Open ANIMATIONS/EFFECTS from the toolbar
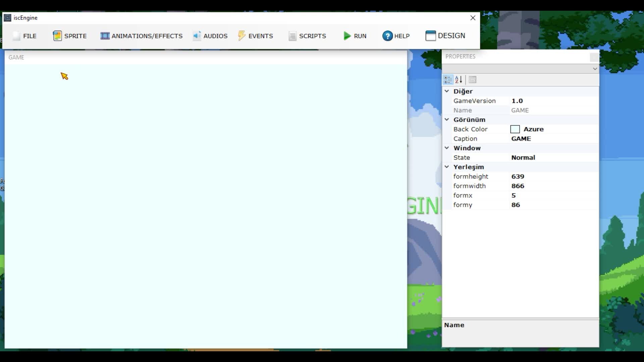The width and height of the screenshot is (644, 362). point(105,36)
